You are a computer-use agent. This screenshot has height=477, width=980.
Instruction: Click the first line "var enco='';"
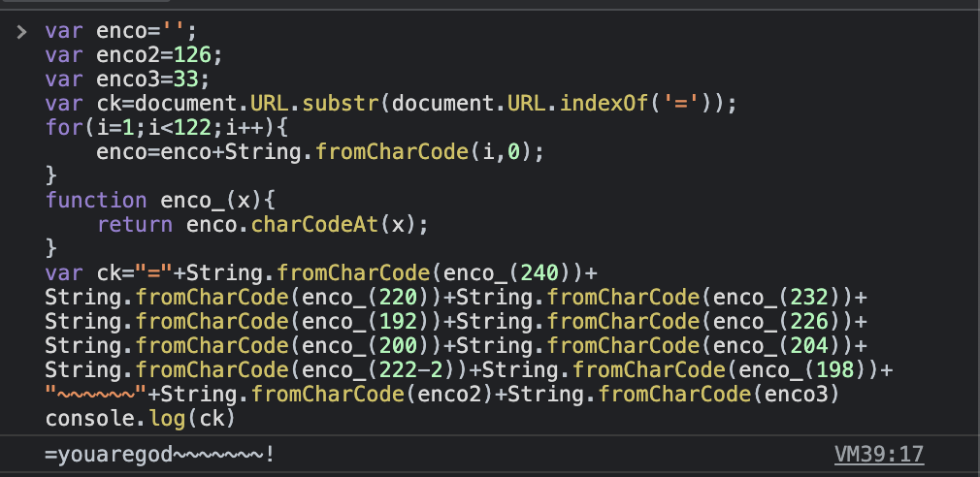tap(121, 31)
